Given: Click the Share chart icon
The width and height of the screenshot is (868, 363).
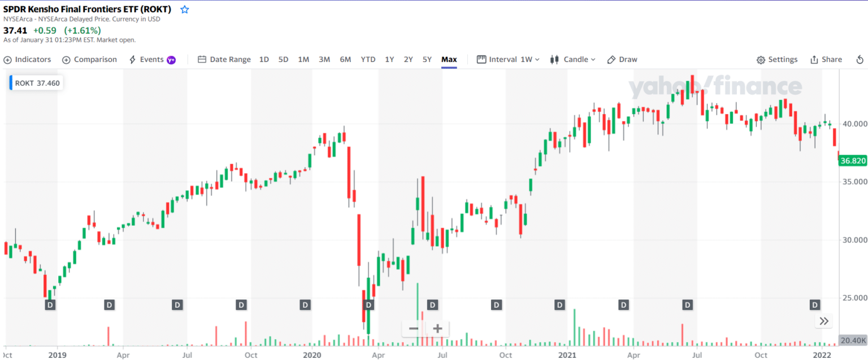Looking at the screenshot, I should point(826,59).
